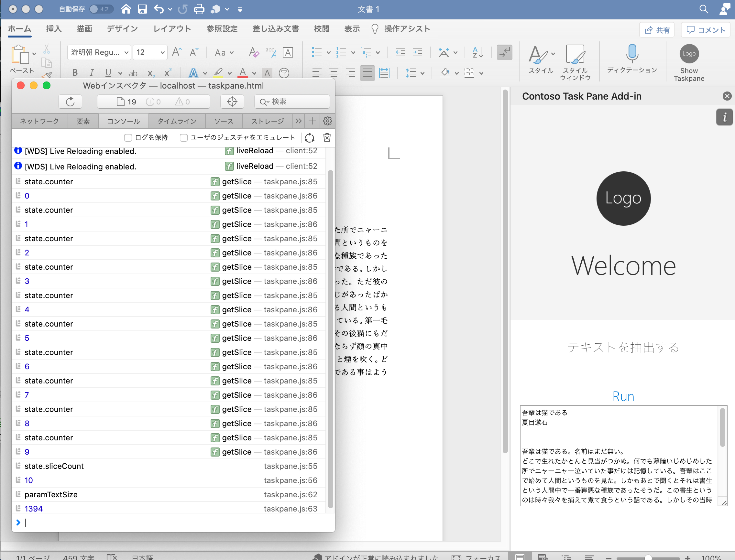The width and height of the screenshot is (735, 560).
Task: Increase paragraph indent
Action: (418, 52)
